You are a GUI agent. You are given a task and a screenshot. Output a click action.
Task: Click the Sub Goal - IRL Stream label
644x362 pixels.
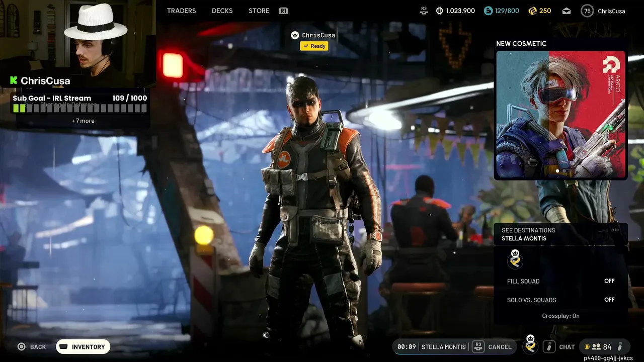pyautogui.click(x=52, y=99)
